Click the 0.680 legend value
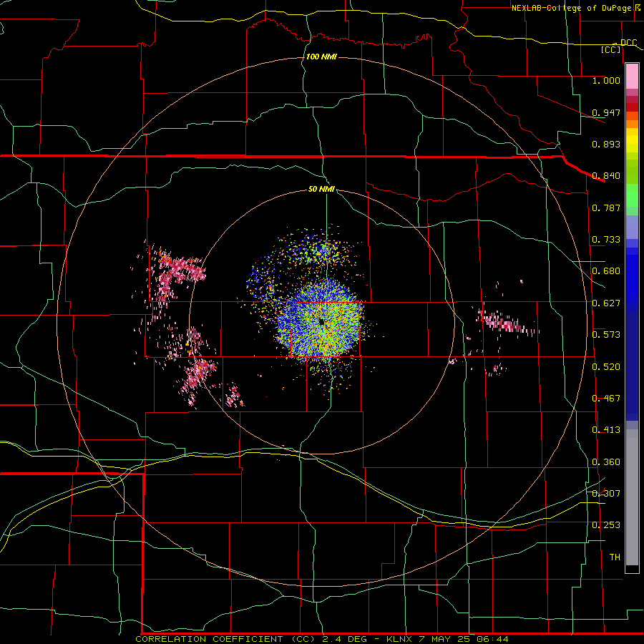This screenshot has height=644, width=644. click(x=606, y=271)
